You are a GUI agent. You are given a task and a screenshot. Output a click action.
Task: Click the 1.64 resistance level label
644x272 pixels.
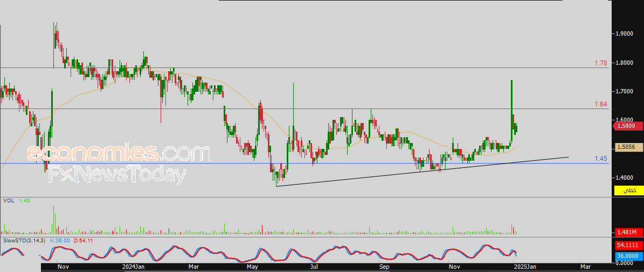click(601, 104)
